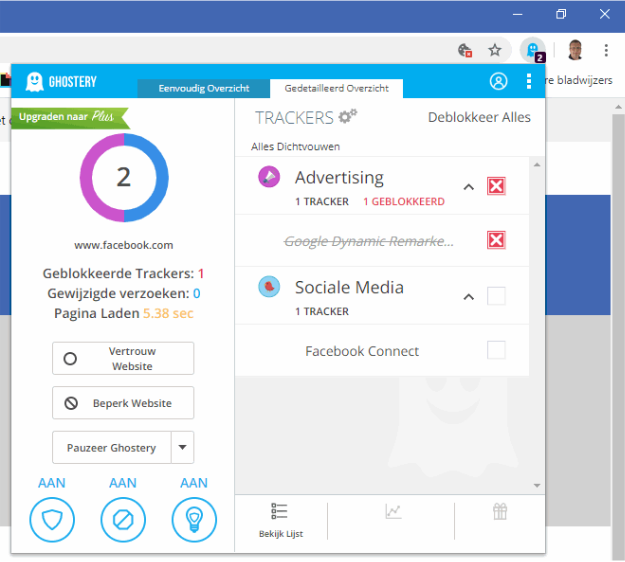Toggle the Enhanced Ad Blocking circle-slash button
The image size is (625, 562).
point(123,520)
